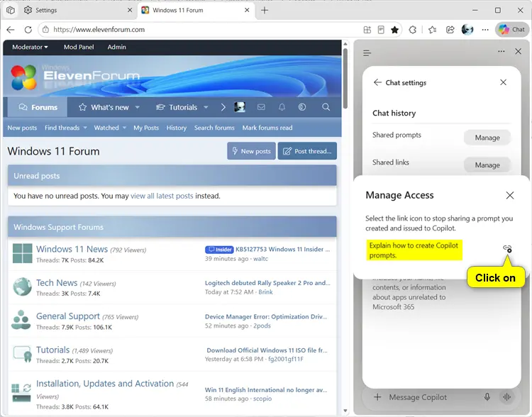Open the Copilot Chat button in the toolbar

512,30
